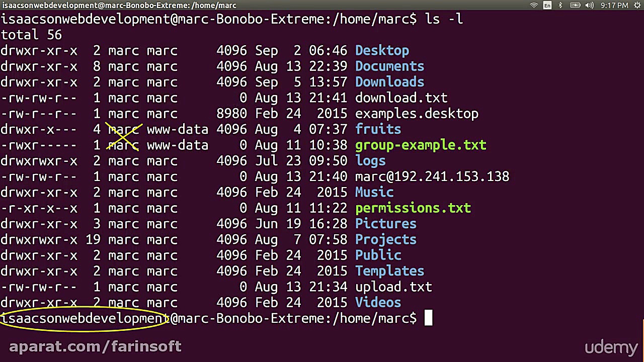Open the Wi-Fi network indicator
Screen dimensions: 644x362
[x=534, y=6]
